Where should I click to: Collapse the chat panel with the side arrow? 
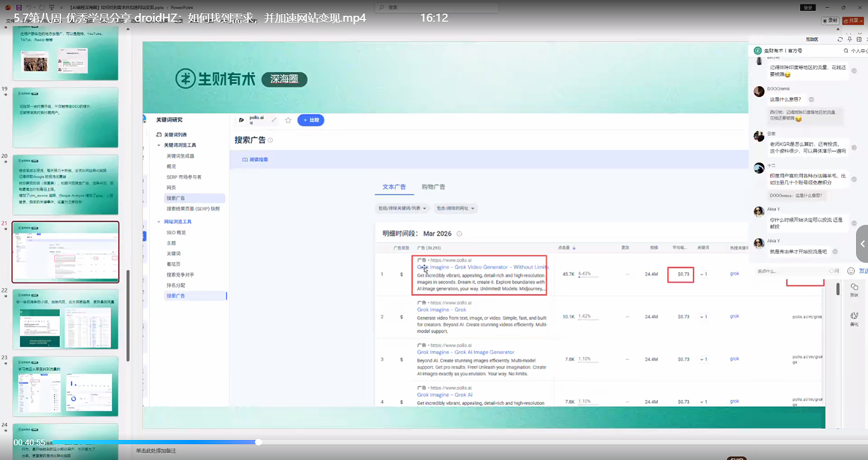(862, 244)
